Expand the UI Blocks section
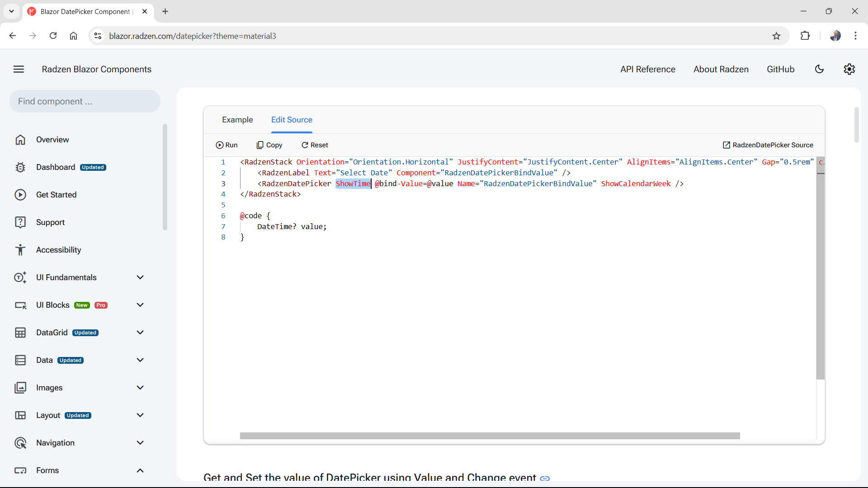This screenshot has height=488, width=868. (x=140, y=305)
